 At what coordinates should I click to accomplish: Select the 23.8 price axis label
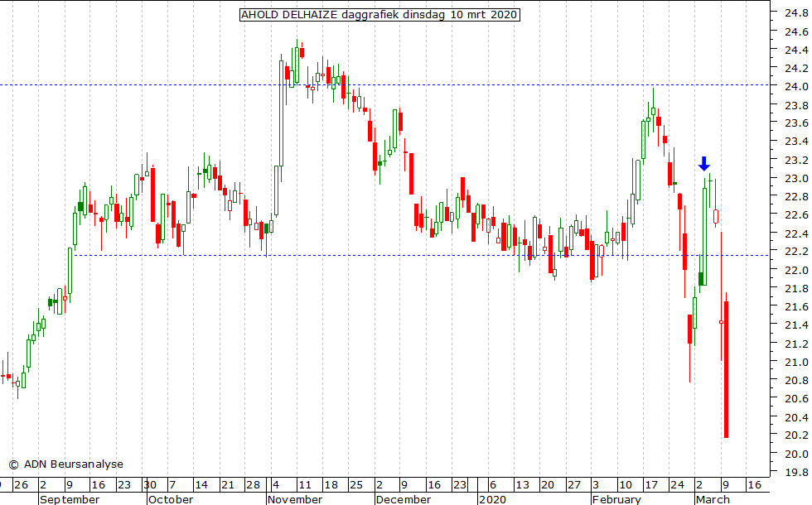point(796,105)
